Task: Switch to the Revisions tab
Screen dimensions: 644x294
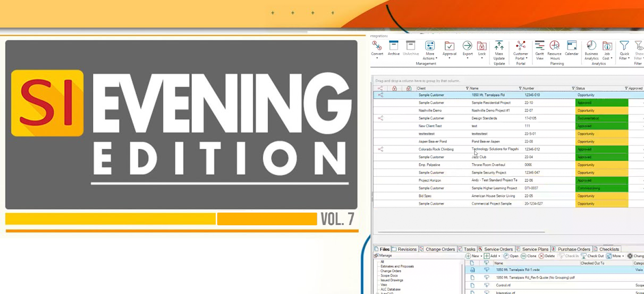Action: (x=404, y=249)
